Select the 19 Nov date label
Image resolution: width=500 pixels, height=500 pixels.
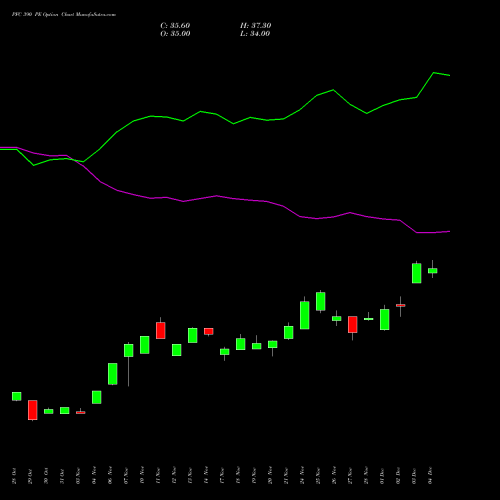(x=254, y=476)
